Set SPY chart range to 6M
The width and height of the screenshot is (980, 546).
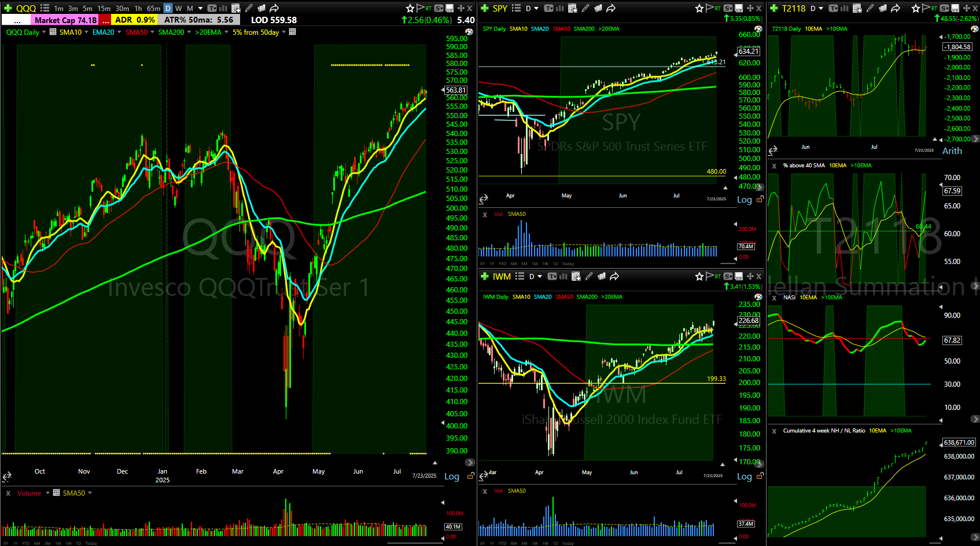514,263
